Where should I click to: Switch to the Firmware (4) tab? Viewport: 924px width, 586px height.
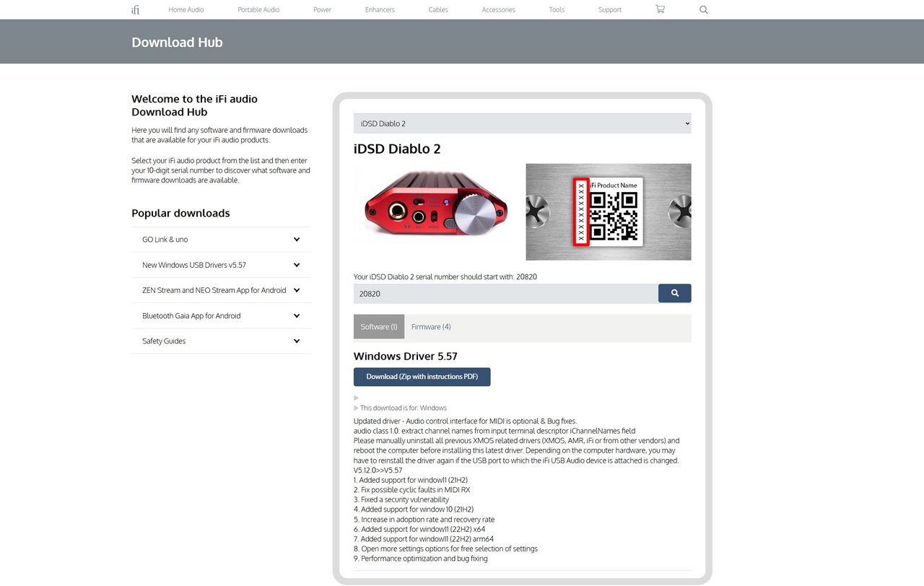pyautogui.click(x=431, y=327)
